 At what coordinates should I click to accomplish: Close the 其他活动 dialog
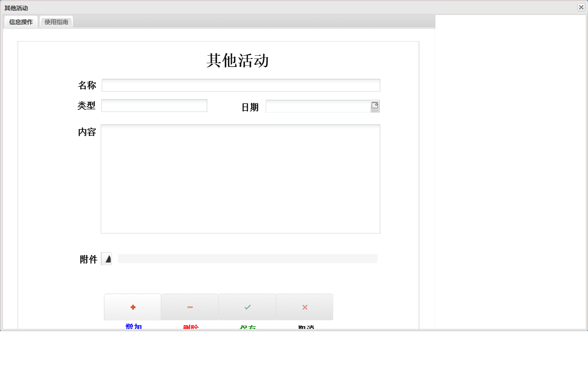[x=581, y=7]
